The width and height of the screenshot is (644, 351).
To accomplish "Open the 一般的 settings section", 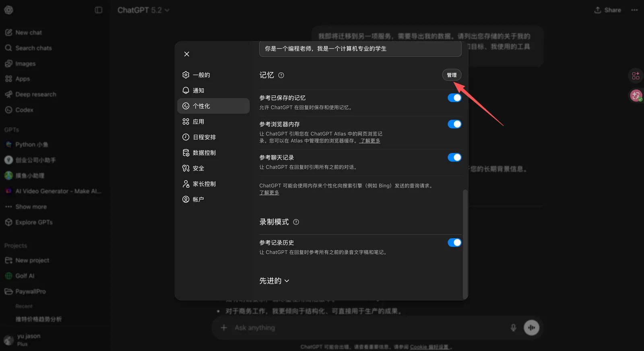I will [x=213, y=75].
